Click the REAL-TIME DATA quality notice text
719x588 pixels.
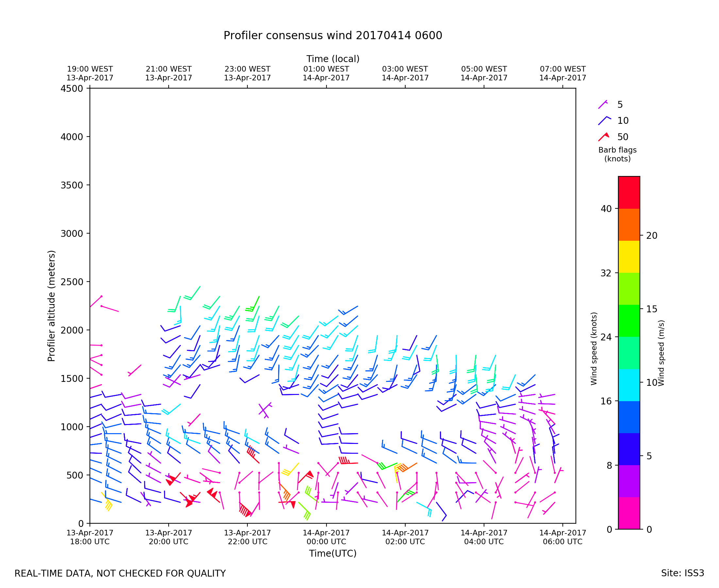(120, 573)
